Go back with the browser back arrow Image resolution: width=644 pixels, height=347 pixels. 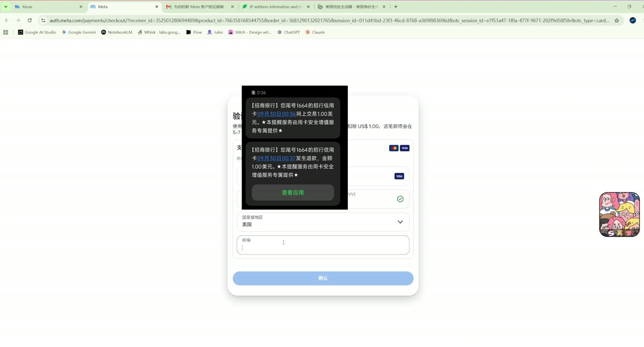(x=6, y=20)
